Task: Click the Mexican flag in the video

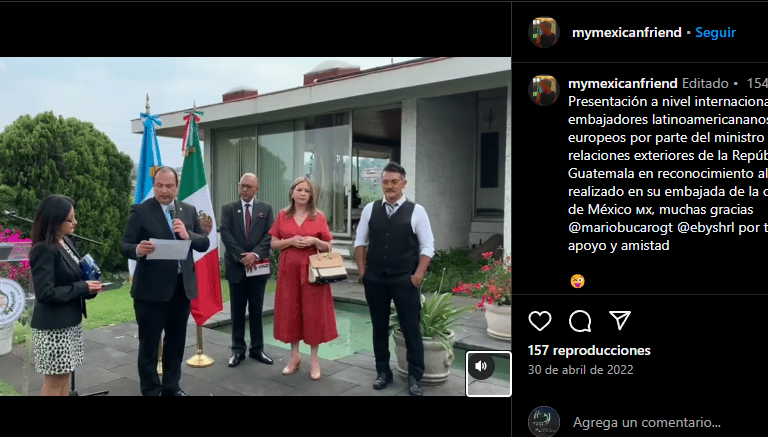Action: 201,216
